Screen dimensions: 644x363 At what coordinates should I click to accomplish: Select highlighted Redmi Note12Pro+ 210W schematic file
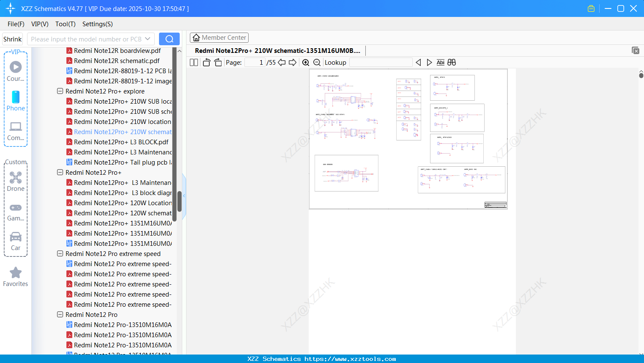pos(119,132)
